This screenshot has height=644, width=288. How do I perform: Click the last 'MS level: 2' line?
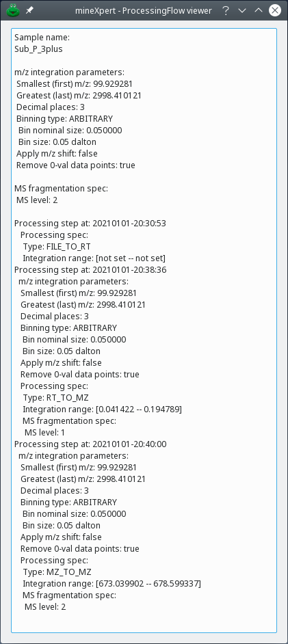pos(45,606)
